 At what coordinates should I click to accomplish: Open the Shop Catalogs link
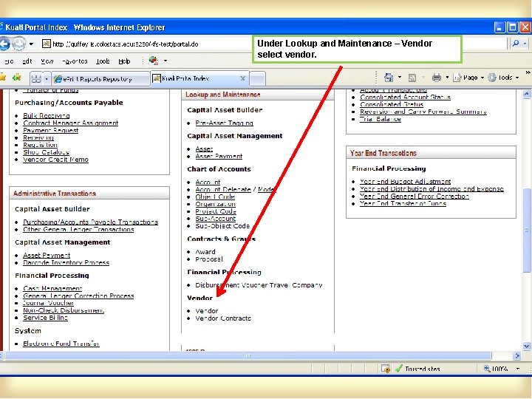(x=46, y=152)
